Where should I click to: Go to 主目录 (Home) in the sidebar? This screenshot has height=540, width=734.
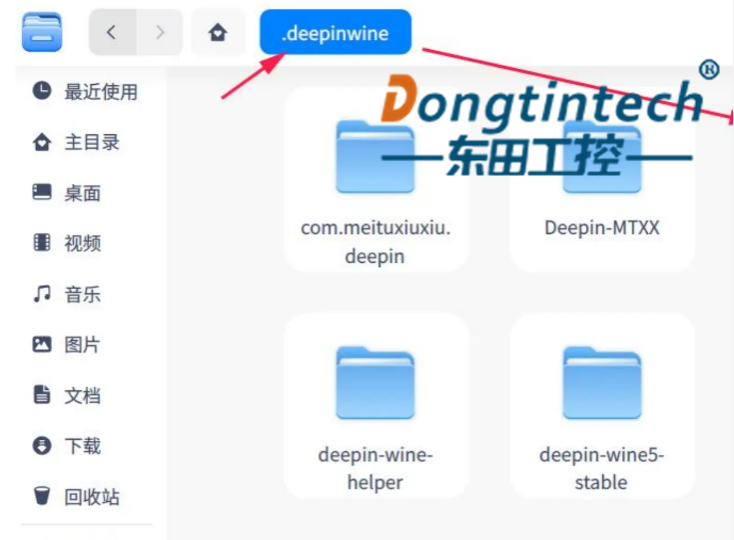[92, 143]
